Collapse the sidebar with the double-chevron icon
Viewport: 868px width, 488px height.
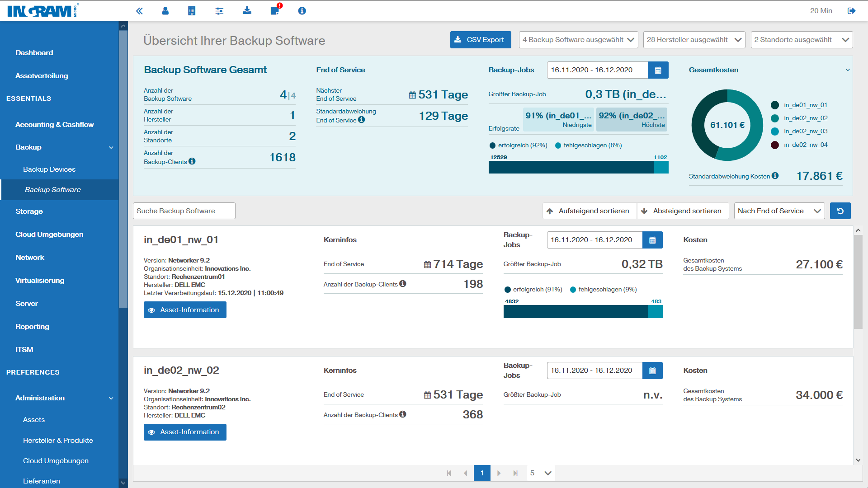click(139, 11)
